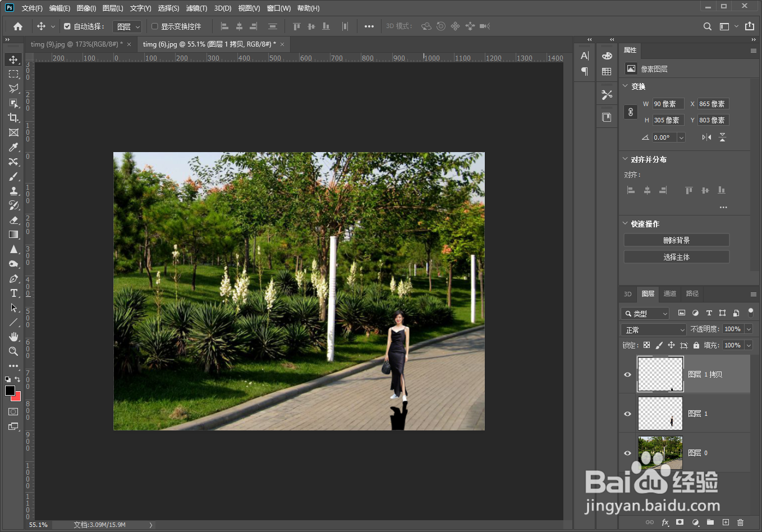Image resolution: width=762 pixels, height=532 pixels.
Task: Hide the 图层 1 拷贝 layer
Action: pos(627,374)
